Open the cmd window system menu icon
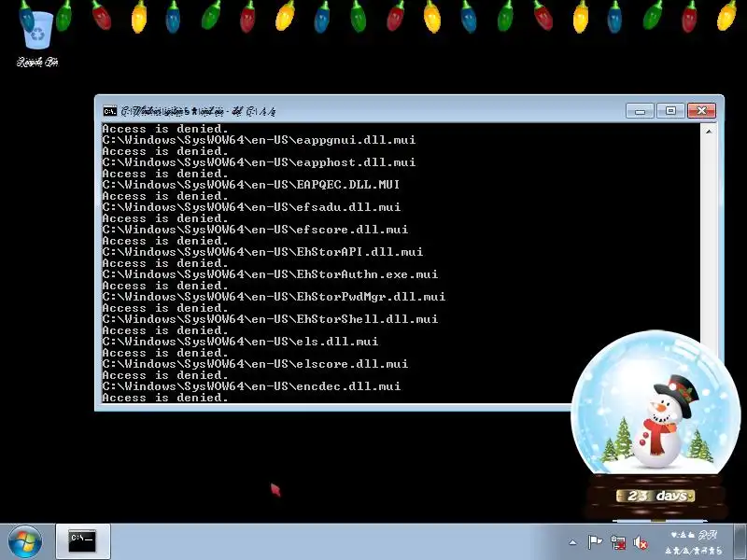This screenshot has width=747, height=560. [x=109, y=111]
